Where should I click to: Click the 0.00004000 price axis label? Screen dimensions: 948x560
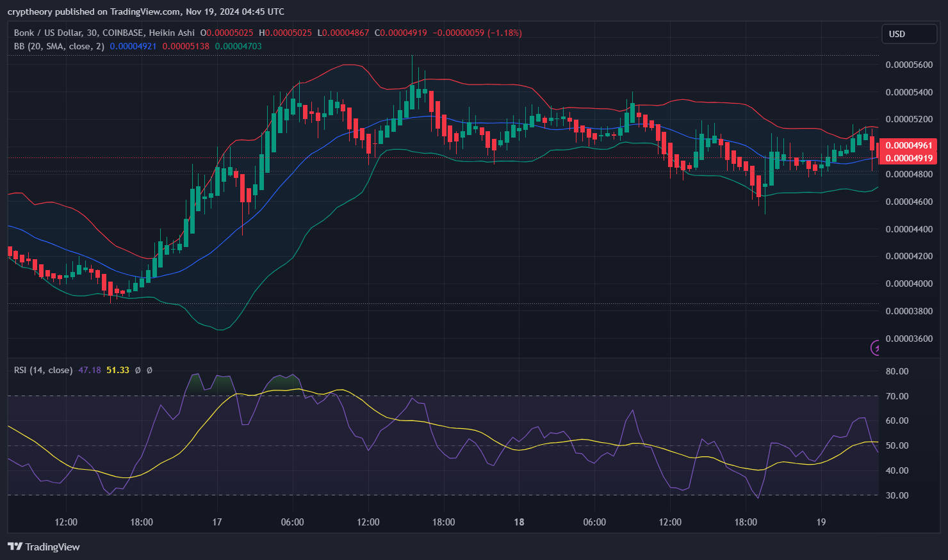coord(909,284)
